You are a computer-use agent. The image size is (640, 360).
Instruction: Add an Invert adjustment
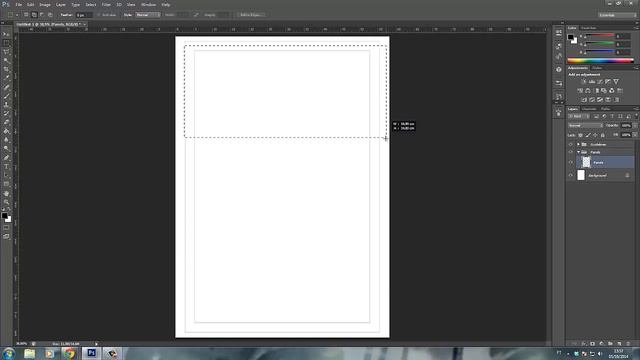click(584, 100)
